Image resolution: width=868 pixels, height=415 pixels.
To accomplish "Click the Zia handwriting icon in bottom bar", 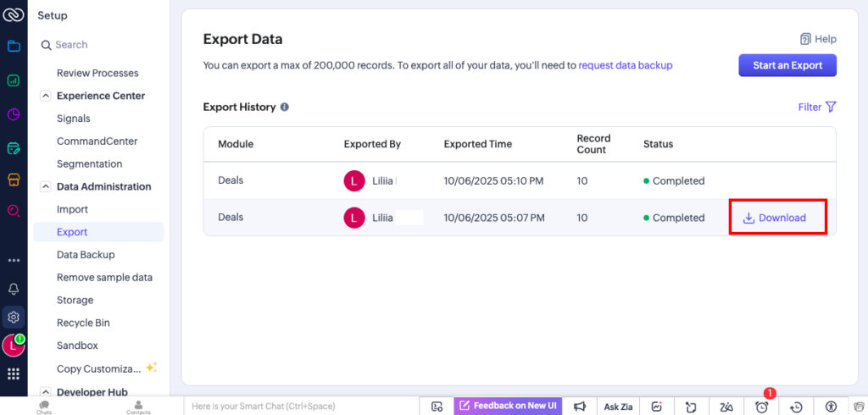I will pyautogui.click(x=726, y=407).
